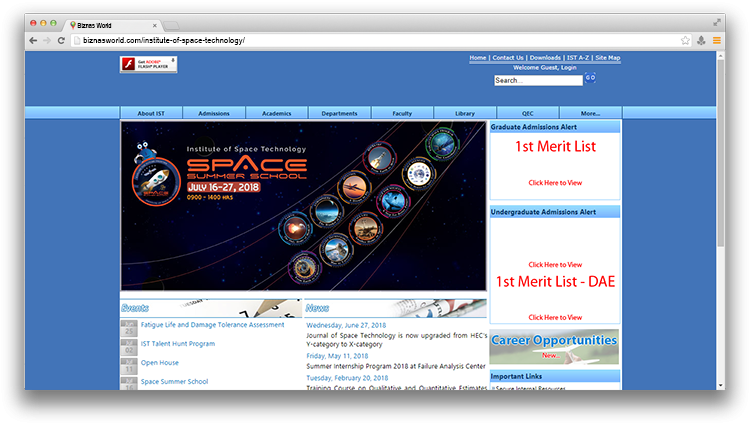
Task: Open the Downloads link in the header
Action: tap(545, 58)
